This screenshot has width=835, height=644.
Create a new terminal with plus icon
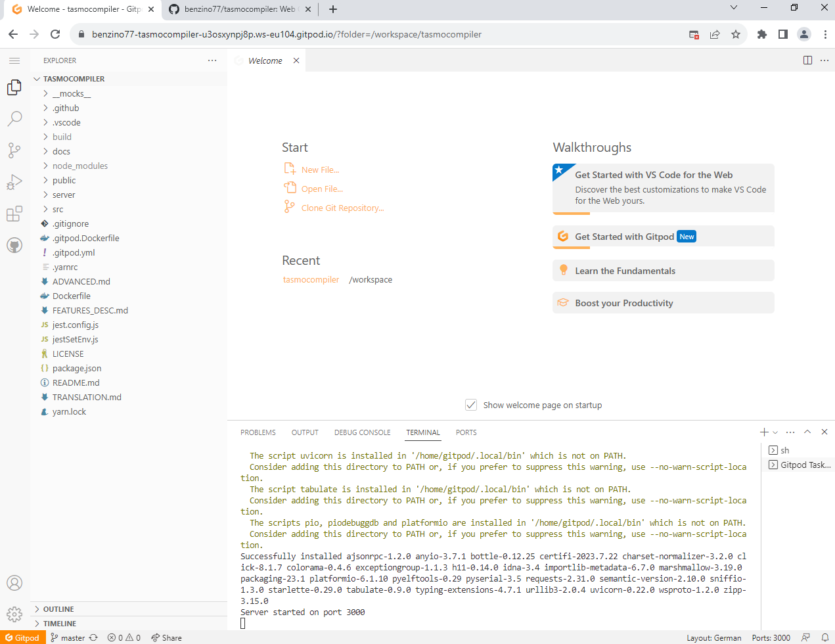pyautogui.click(x=764, y=432)
